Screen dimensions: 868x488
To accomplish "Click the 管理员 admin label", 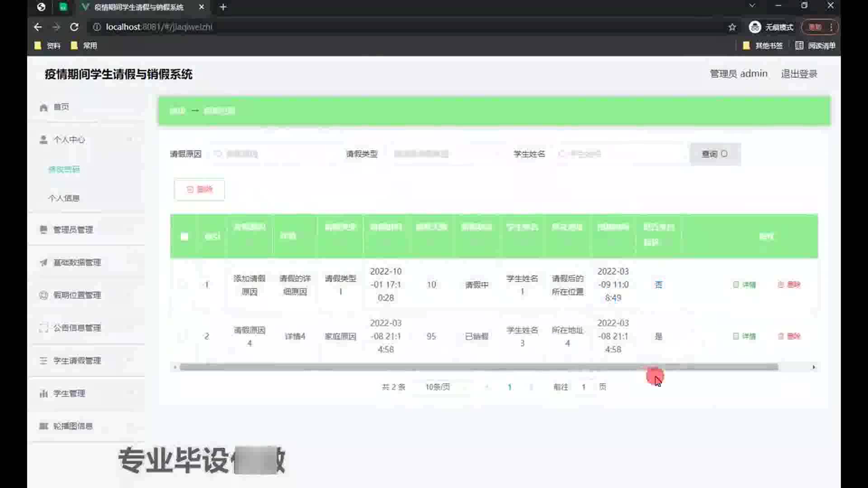I will pyautogui.click(x=739, y=74).
